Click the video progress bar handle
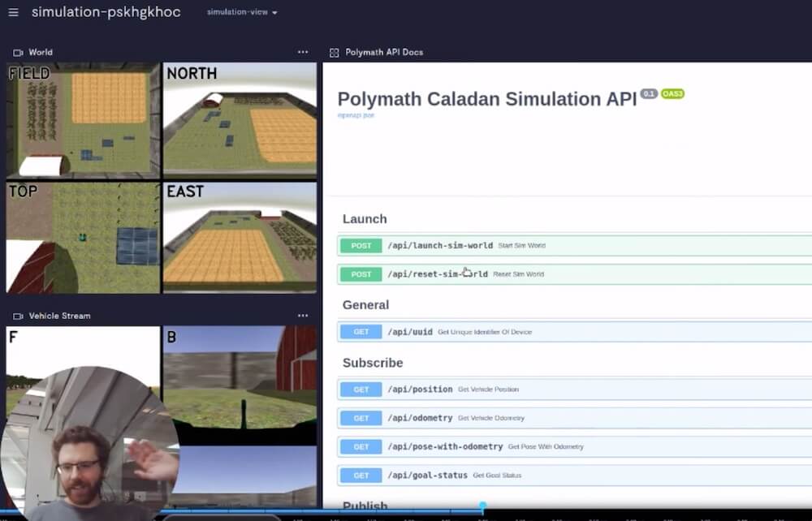Image resolution: width=812 pixels, height=521 pixels. pos(482,506)
